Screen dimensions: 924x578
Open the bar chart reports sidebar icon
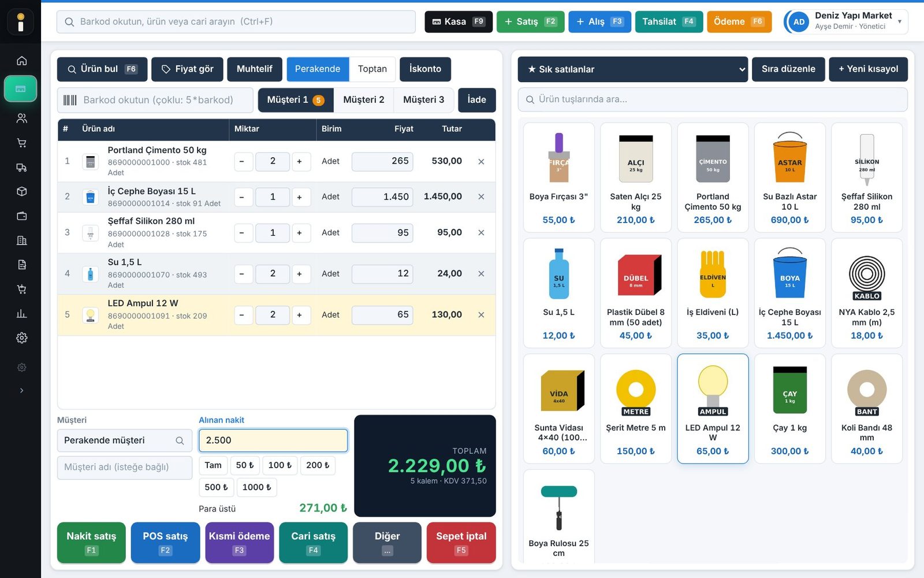pyautogui.click(x=21, y=313)
